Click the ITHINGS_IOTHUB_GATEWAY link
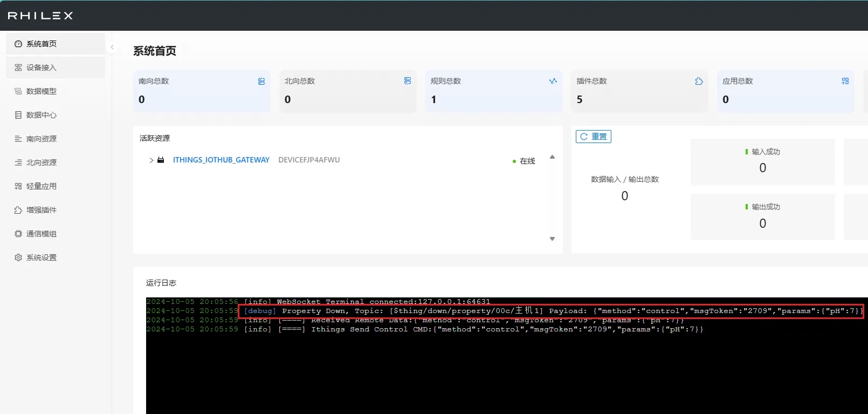This screenshot has height=414, width=868. [221, 160]
